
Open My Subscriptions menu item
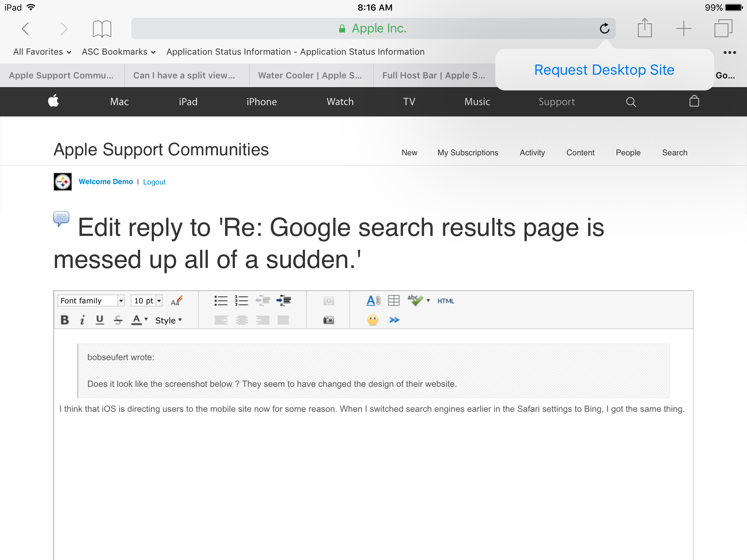(468, 153)
